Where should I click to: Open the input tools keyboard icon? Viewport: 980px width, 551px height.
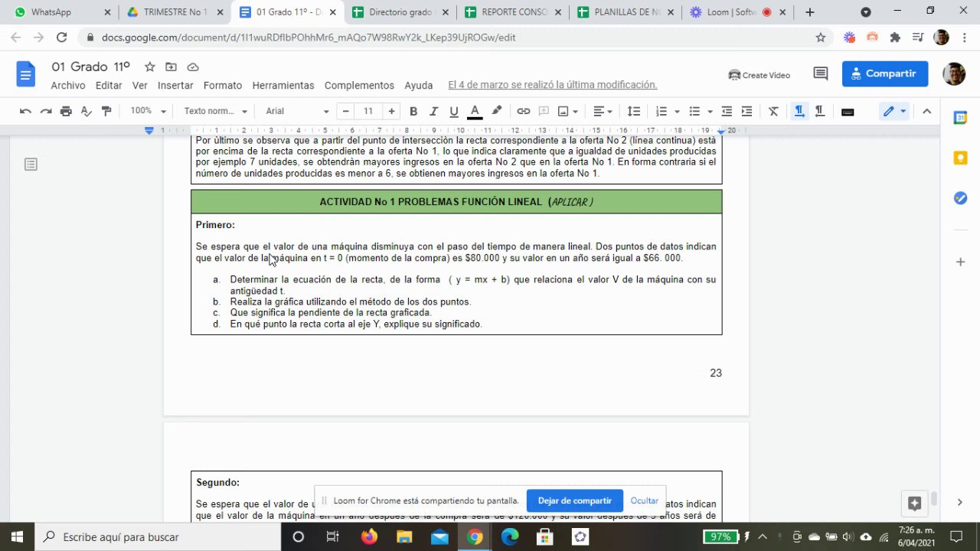pos(848,112)
